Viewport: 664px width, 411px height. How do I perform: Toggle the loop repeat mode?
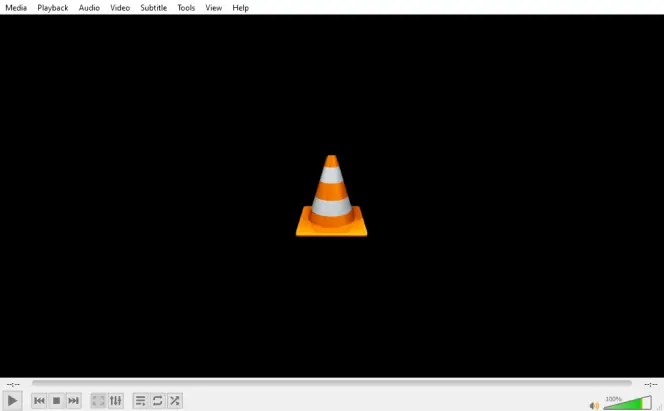(x=158, y=400)
